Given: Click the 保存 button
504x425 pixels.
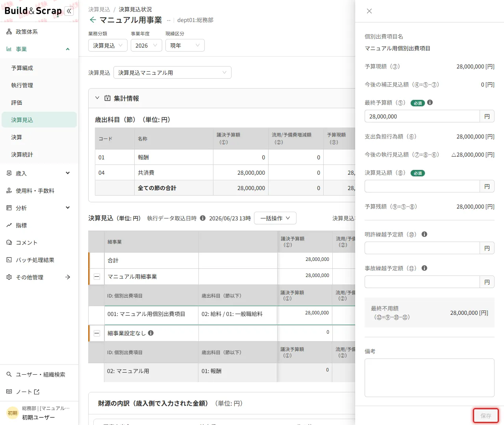Looking at the screenshot, I should coord(486,416).
